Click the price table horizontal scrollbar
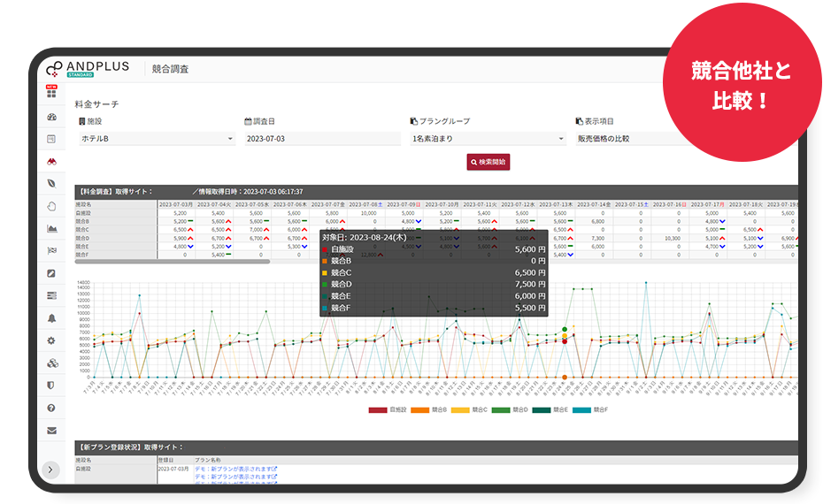The image size is (823, 504). click(173, 262)
